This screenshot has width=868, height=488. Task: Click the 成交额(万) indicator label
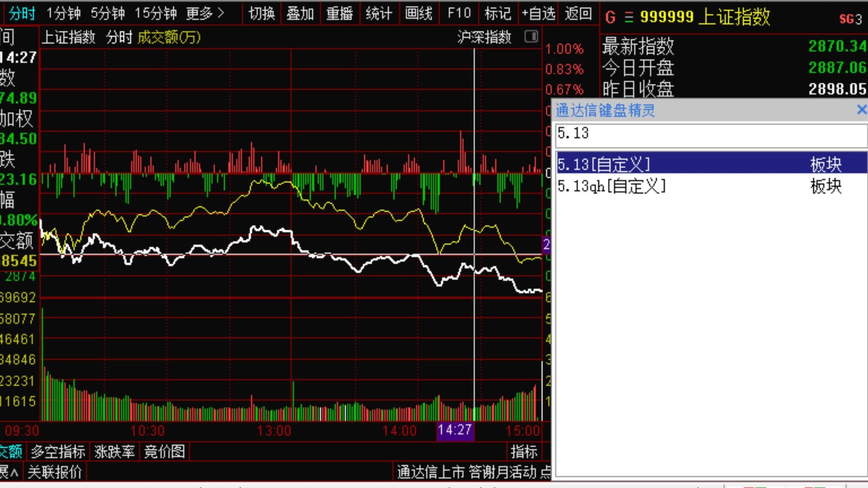pyautogui.click(x=169, y=37)
